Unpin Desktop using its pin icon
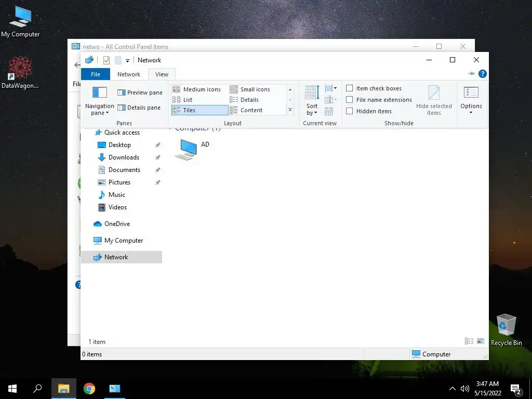This screenshot has width=532, height=399. tap(158, 145)
